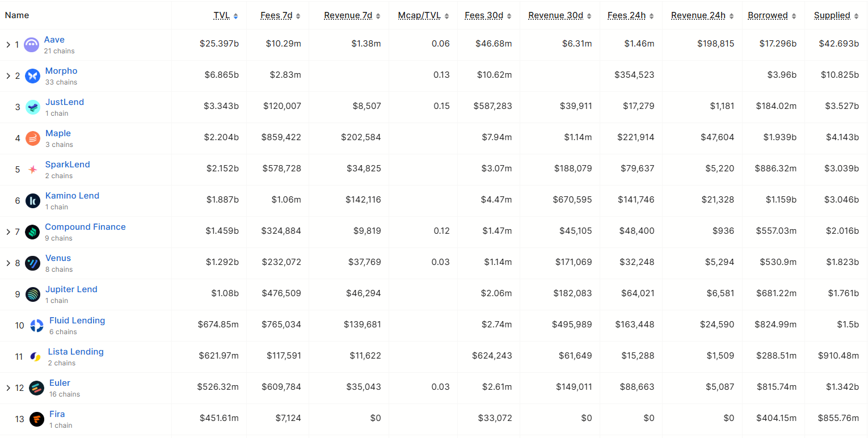Select the JustLend protocol icon
This screenshot has width=868, height=438.
click(x=32, y=107)
